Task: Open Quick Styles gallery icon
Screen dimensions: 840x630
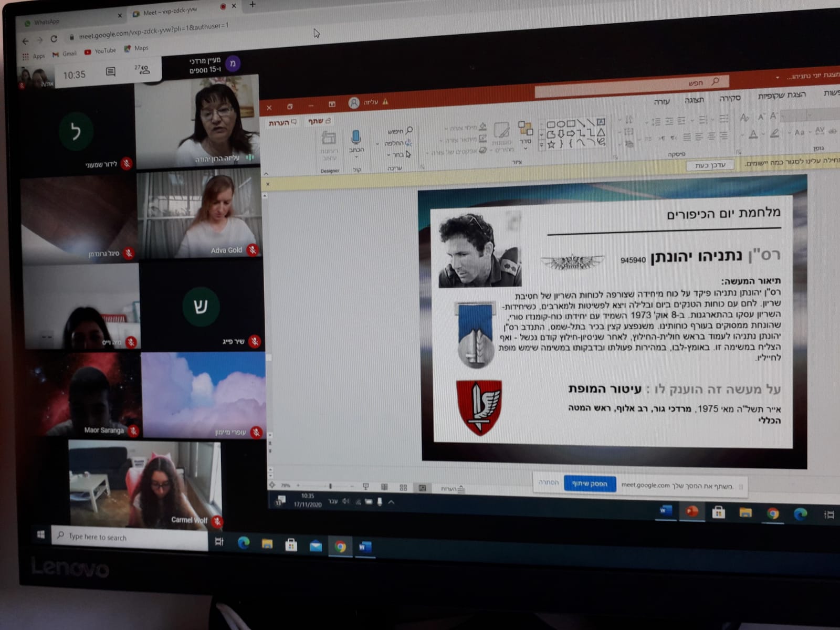Action: (501, 130)
